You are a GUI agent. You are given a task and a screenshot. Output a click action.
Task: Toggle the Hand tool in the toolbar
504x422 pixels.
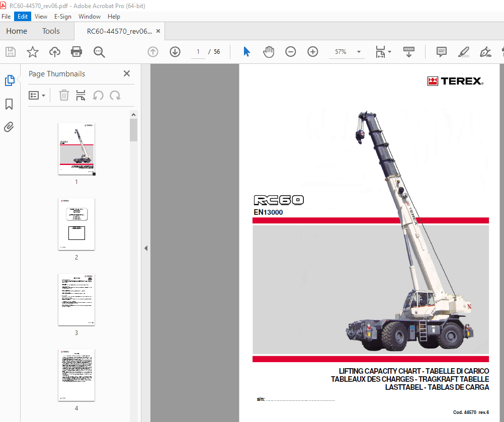pyautogui.click(x=269, y=51)
